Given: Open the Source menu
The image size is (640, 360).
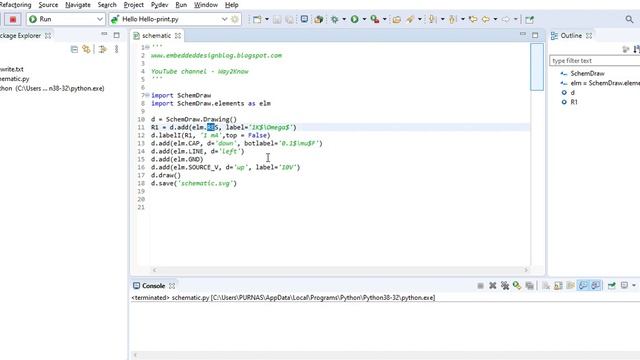Looking at the screenshot, I should point(48,5).
